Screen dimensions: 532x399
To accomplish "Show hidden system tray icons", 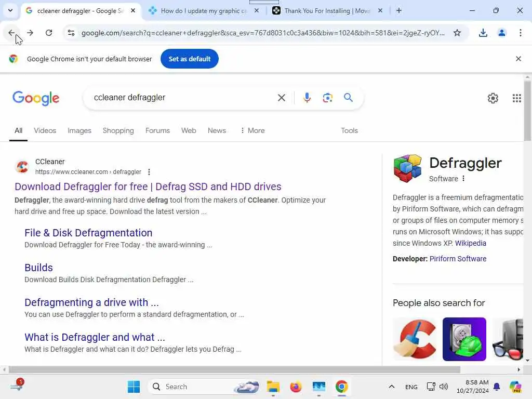I will [x=392, y=387].
